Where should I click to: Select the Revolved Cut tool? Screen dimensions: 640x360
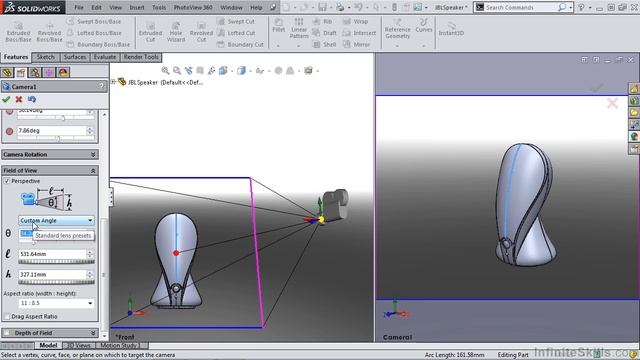coord(201,32)
